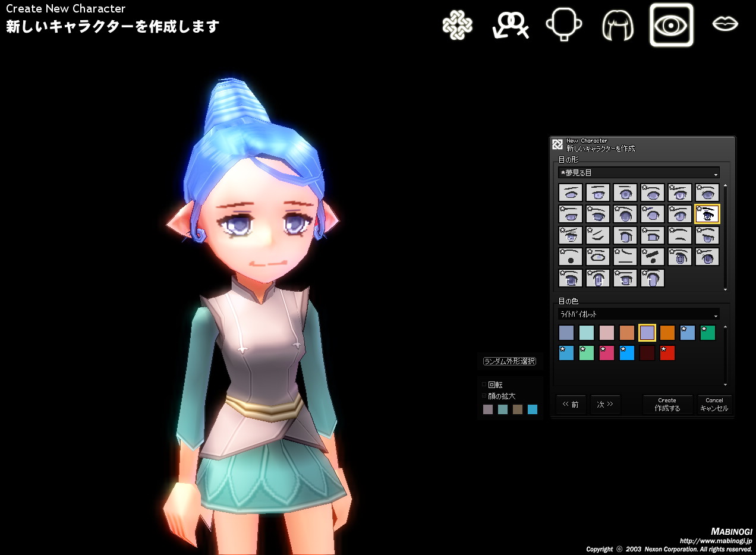Select the highlighted eye category icon
756x555 pixels.
[672, 25]
